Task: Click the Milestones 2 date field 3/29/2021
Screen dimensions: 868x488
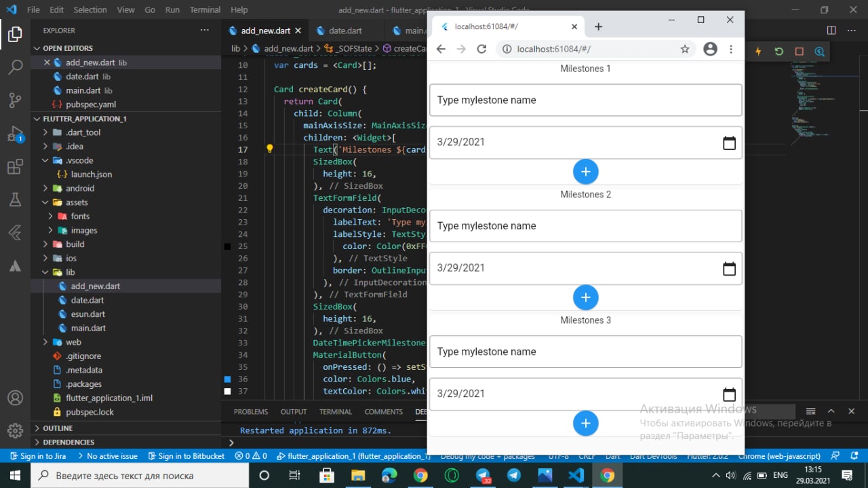Action: pos(586,269)
